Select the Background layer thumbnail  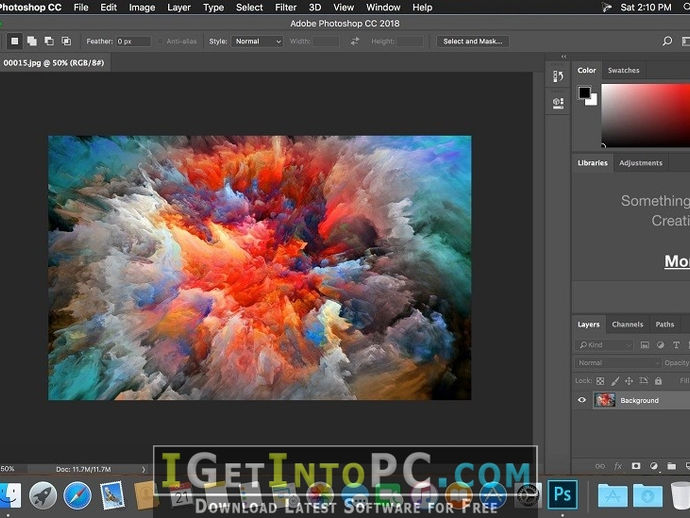pyautogui.click(x=605, y=400)
